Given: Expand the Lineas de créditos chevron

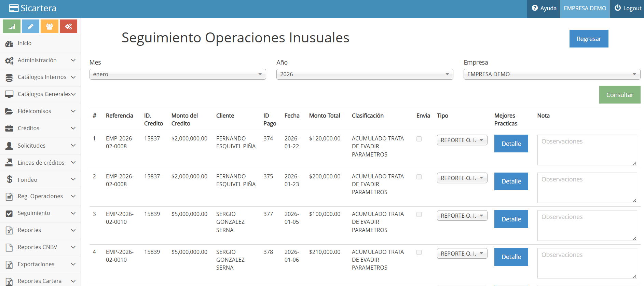Looking at the screenshot, I should click(73, 163).
